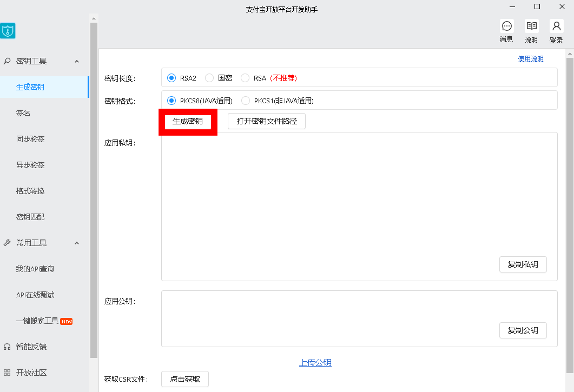
Task: Click the Alipay shield logo icon
Action: (x=8, y=31)
